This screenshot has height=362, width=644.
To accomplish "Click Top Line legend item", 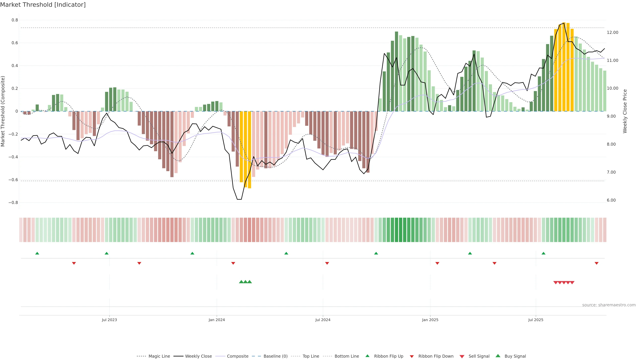I will pyautogui.click(x=311, y=356).
